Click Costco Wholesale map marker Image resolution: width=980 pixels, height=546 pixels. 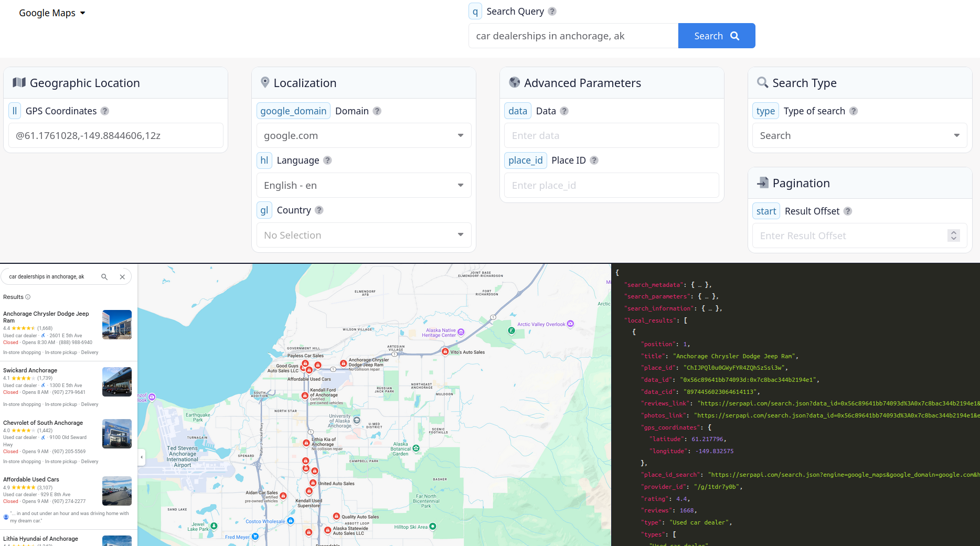click(291, 521)
